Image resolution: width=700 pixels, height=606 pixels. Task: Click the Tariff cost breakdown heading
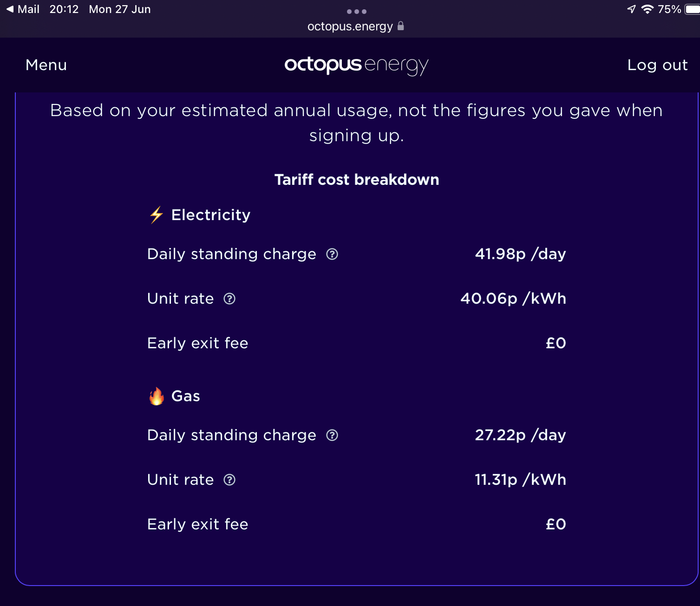[x=357, y=180]
